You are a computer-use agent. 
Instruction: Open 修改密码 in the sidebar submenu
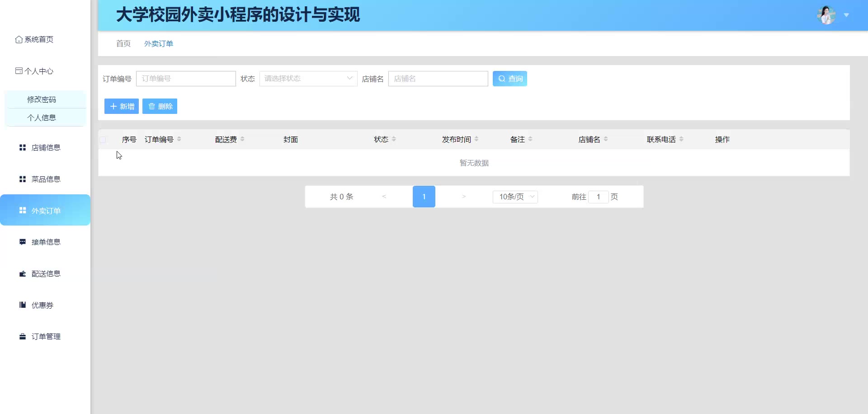42,99
